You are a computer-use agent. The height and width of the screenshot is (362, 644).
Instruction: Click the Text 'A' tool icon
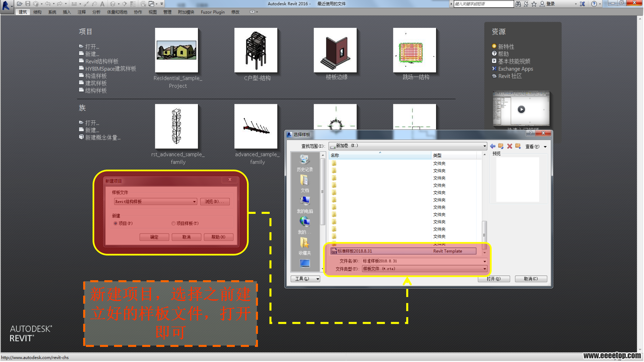102,4
